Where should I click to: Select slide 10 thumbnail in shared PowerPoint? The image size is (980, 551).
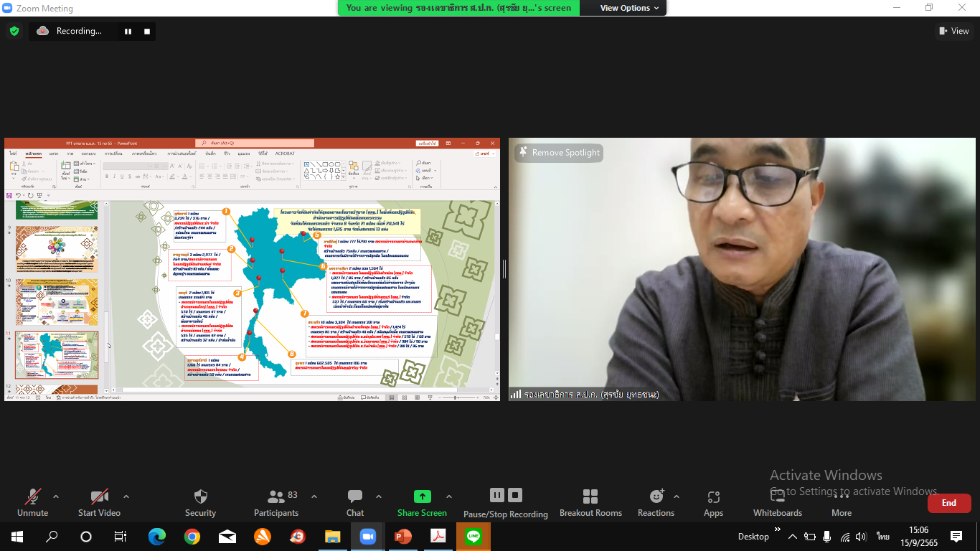pos(57,301)
